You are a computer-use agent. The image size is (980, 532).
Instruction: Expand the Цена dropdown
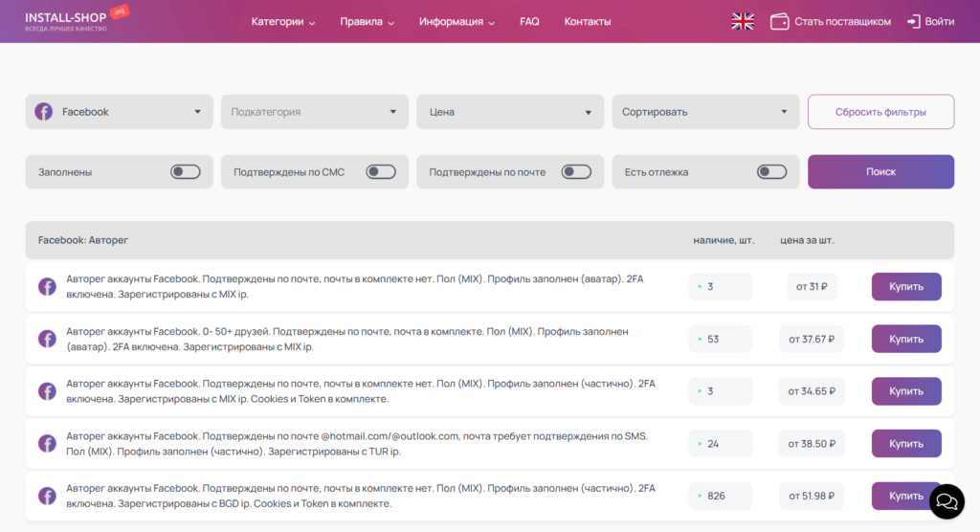click(510, 112)
